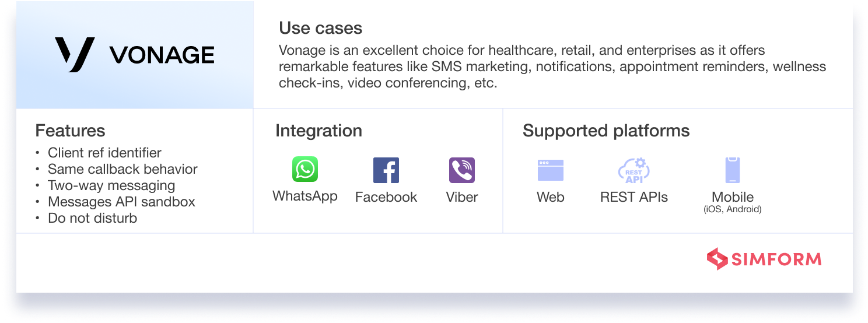Click the Do not disturb item
Screen dimensions: 868x323
pyautogui.click(x=93, y=218)
